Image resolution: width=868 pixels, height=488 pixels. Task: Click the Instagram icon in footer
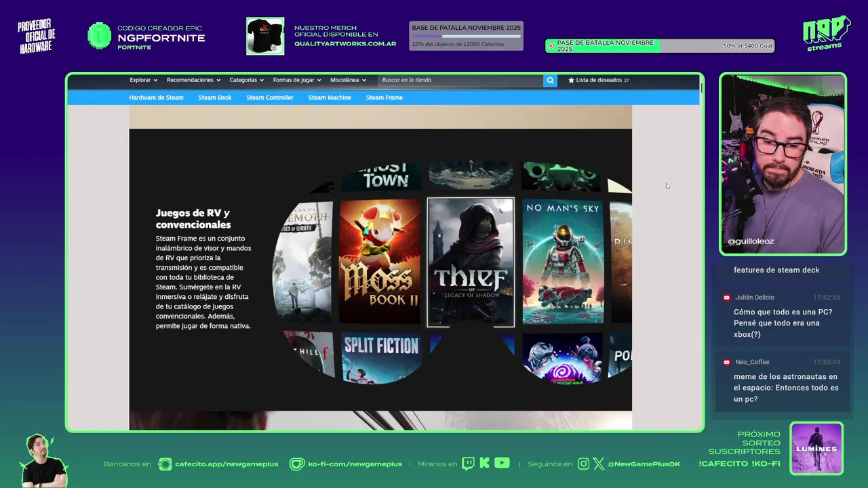(x=583, y=464)
